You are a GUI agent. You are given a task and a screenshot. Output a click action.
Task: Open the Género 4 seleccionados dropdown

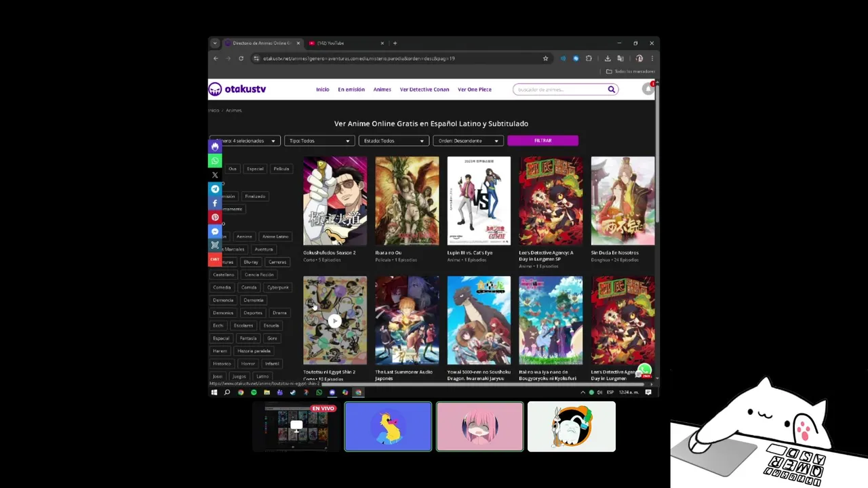245,141
